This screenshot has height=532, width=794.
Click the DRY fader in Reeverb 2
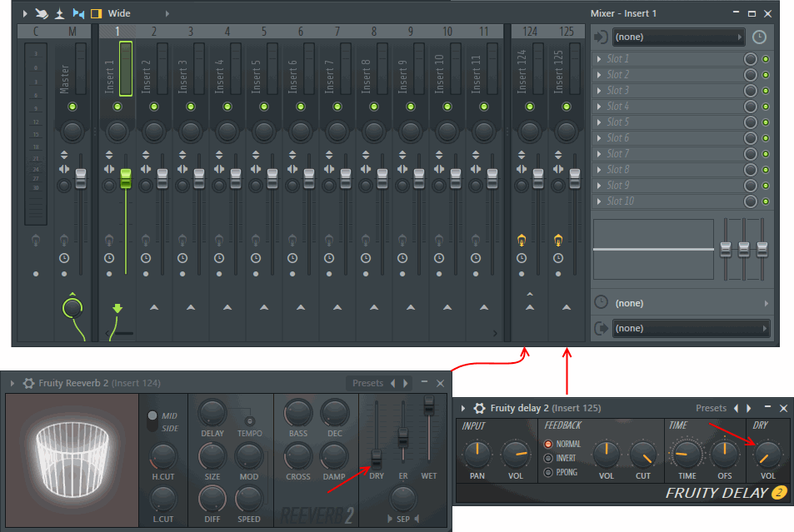(x=377, y=456)
